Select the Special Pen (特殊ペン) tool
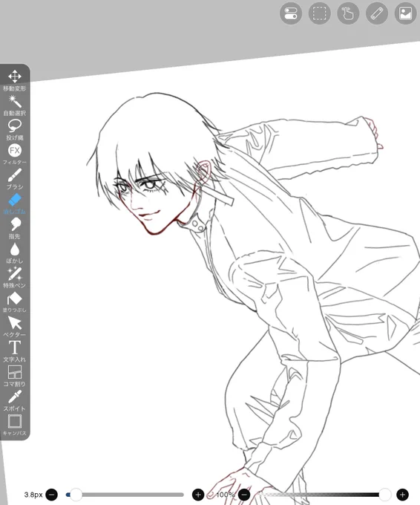Viewport: 420px width, 505px height. tap(15, 277)
